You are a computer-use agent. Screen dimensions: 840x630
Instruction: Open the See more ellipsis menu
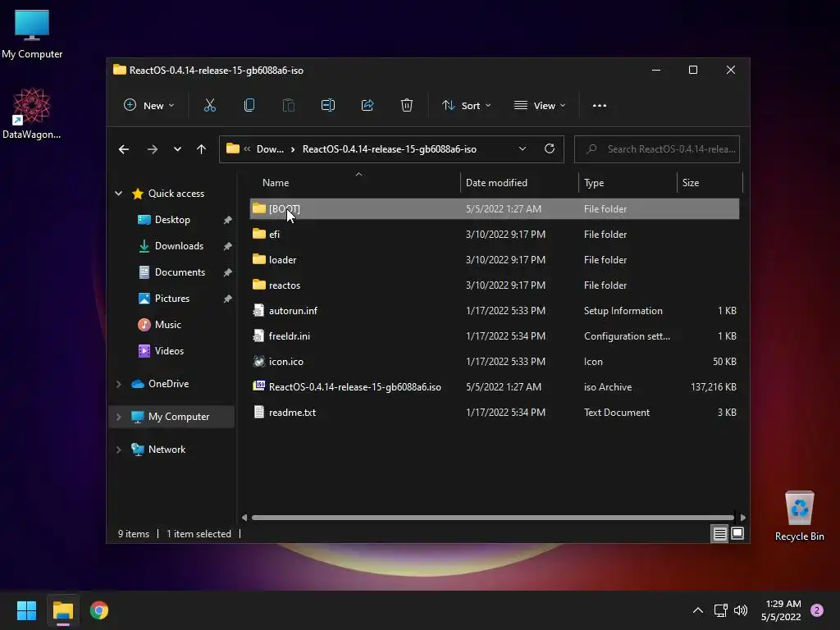(600, 106)
